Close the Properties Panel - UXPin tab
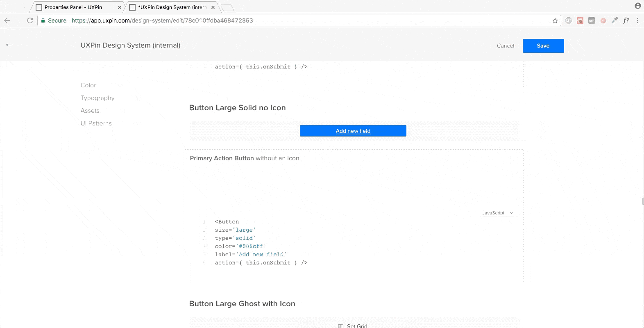Screen dimensions: 644x328 [x=120, y=7]
